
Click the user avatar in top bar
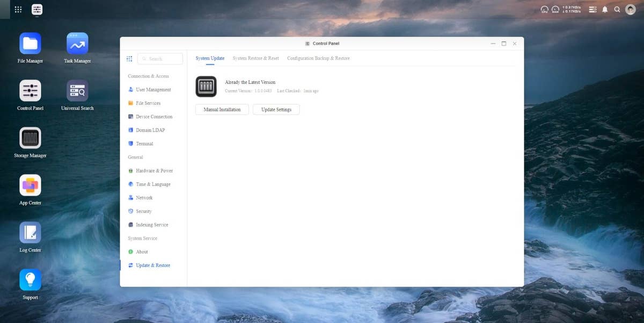click(631, 10)
